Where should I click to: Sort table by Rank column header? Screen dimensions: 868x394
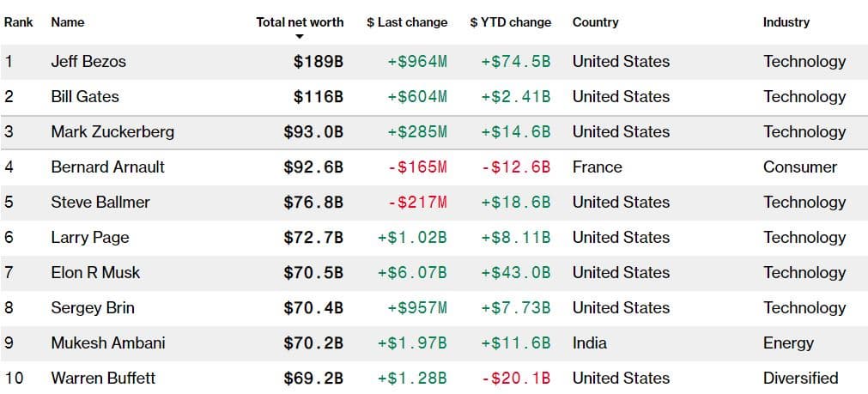[18, 22]
